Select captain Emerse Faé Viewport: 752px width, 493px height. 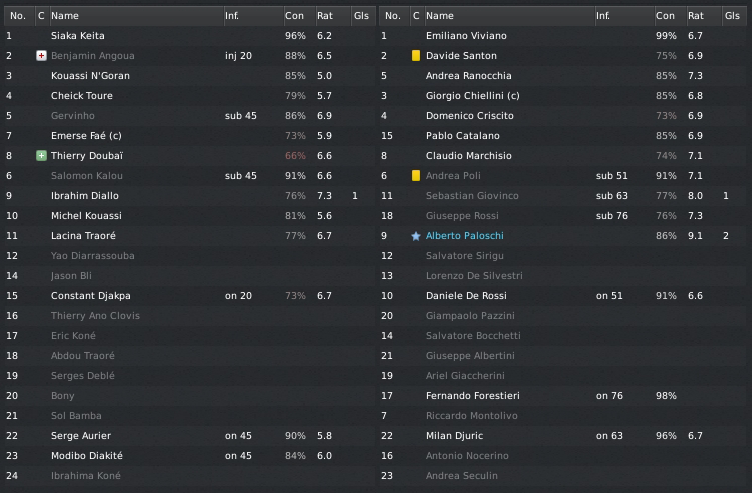[84, 136]
